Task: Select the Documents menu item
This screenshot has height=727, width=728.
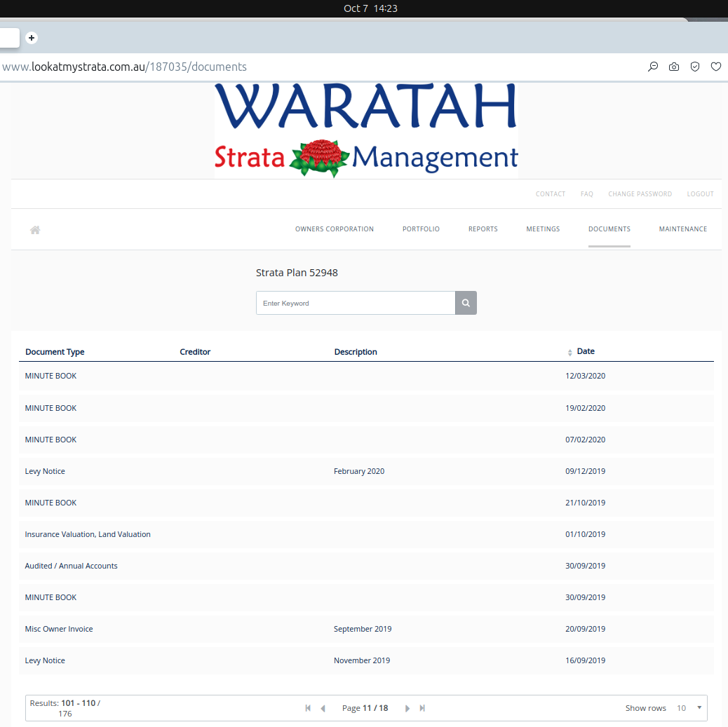Action: click(609, 229)
